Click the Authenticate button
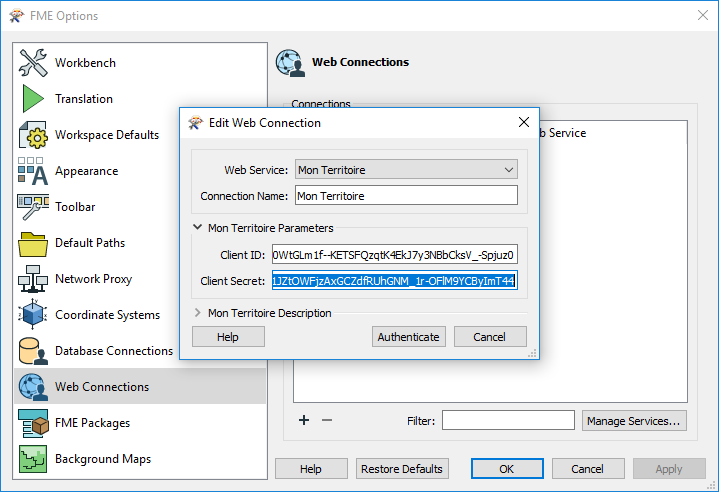Viewport: 719px width, 492px height. coord(408,337)
